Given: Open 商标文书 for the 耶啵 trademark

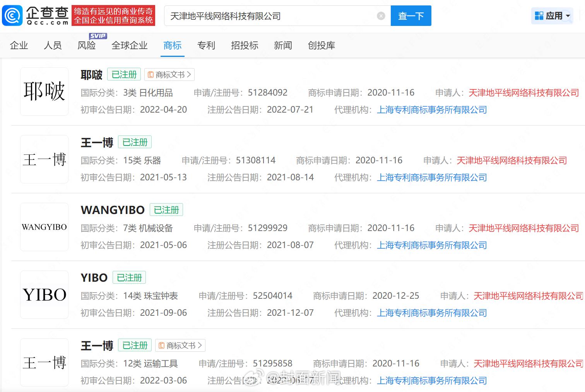Looking at the screenshot, I should click(x=169, y=75).
